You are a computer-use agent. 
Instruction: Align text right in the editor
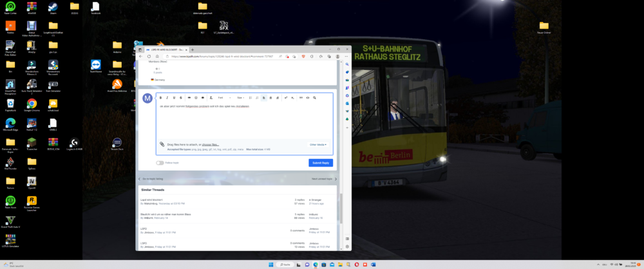point(277,98)
